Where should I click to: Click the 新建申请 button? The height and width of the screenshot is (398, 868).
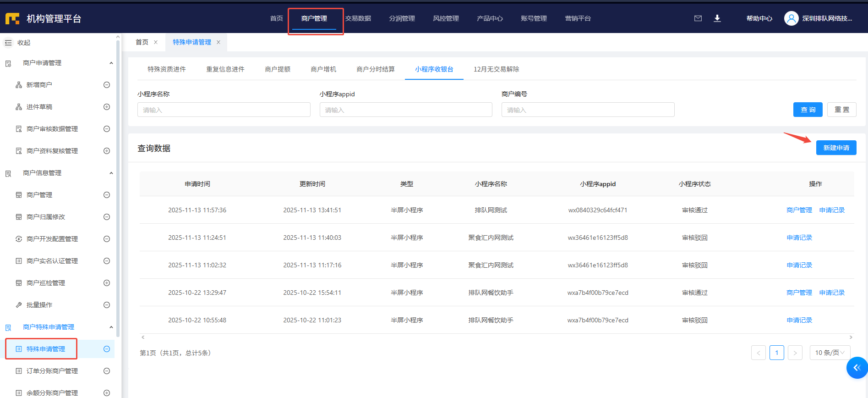[836, 148]
